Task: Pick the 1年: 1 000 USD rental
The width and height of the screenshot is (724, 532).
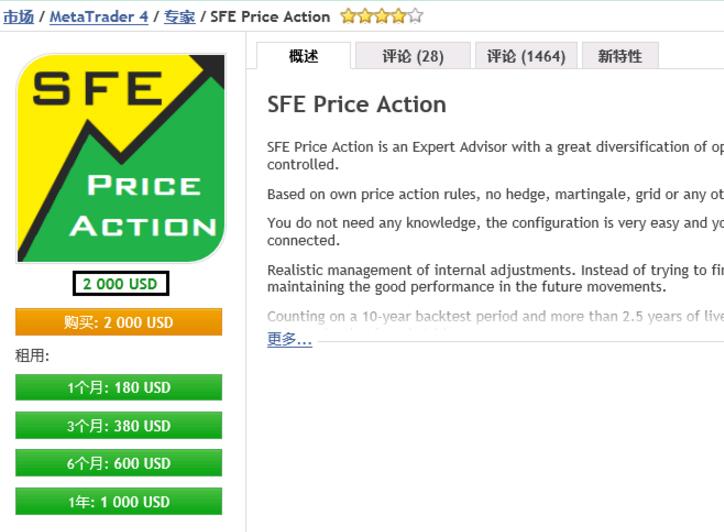Action: [x=119, y=501]
